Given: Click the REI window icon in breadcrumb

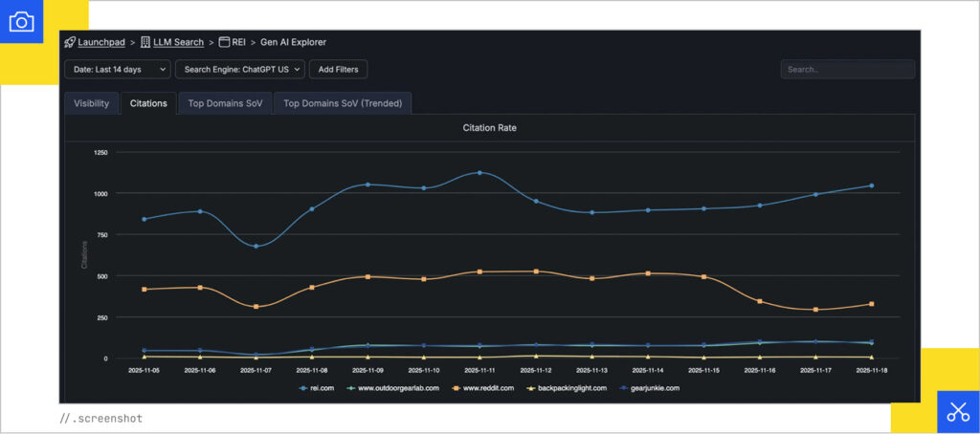Looking at the screenshot, I should coord(224,42).
